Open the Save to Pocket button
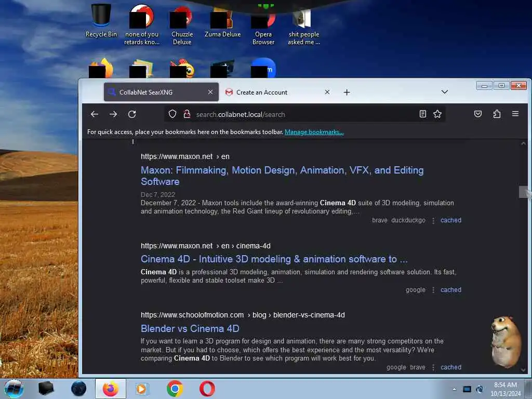The width and height of the screenshot is (532, 399). [x=478, y=114]
